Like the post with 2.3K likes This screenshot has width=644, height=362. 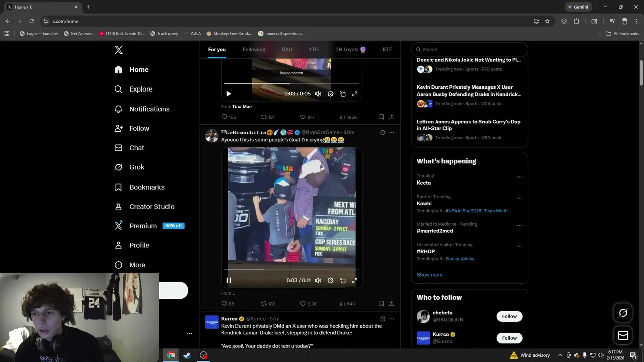(308, 304)
